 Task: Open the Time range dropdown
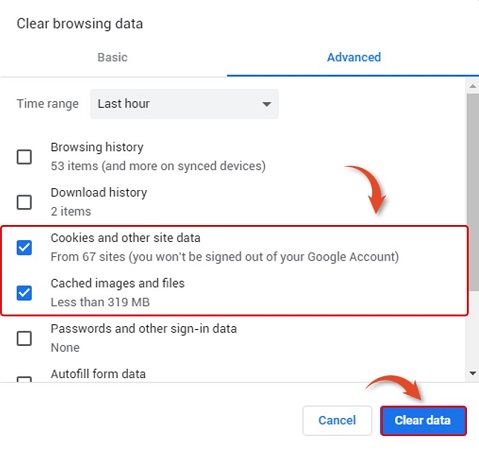(184, 104)
